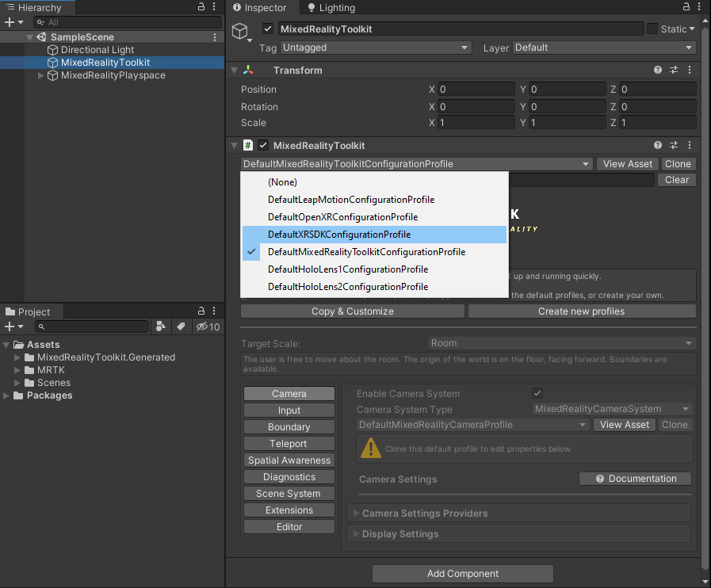Click Search by Label tag icon
Viewport: 711px width, 588px height.
[181, 326]
